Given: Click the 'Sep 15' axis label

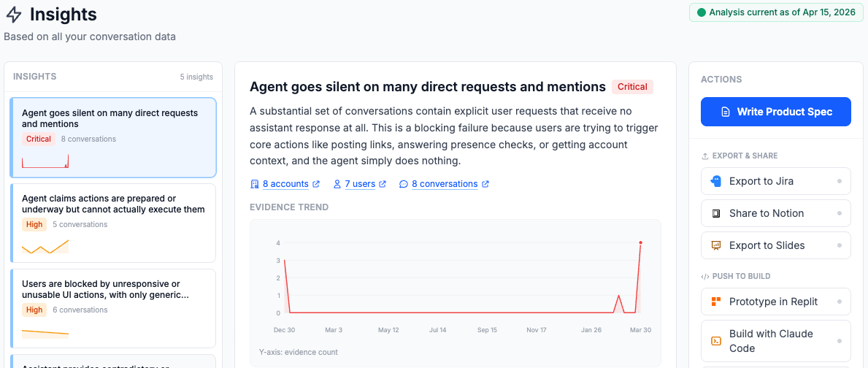Looking at the screenshot, I should 487,330.
